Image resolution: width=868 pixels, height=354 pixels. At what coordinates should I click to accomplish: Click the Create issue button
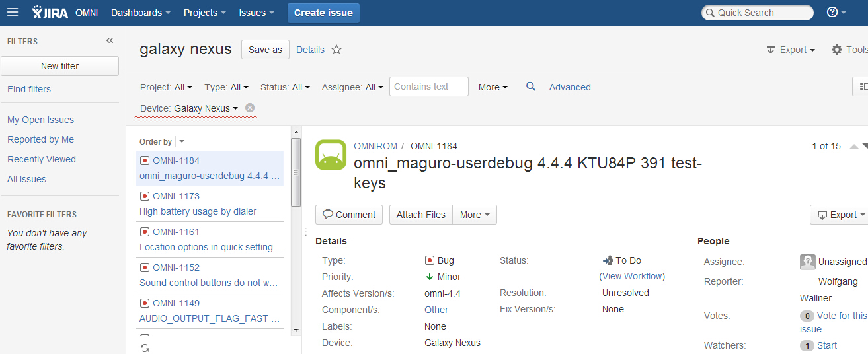pos(323,13)
